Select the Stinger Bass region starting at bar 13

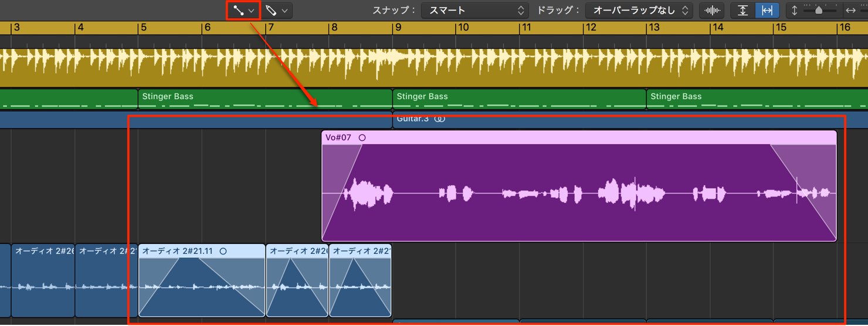pyautogui.click(x=757, y=99)
